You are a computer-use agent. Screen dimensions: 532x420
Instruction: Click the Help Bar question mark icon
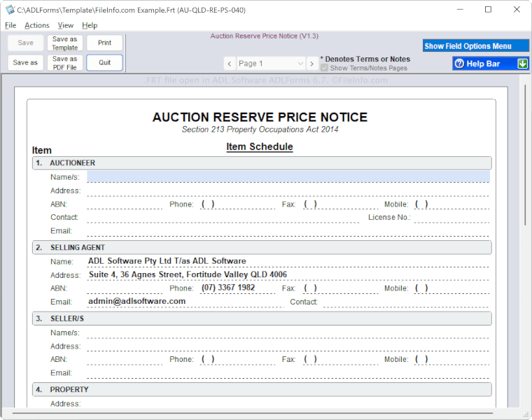[459, 64]
